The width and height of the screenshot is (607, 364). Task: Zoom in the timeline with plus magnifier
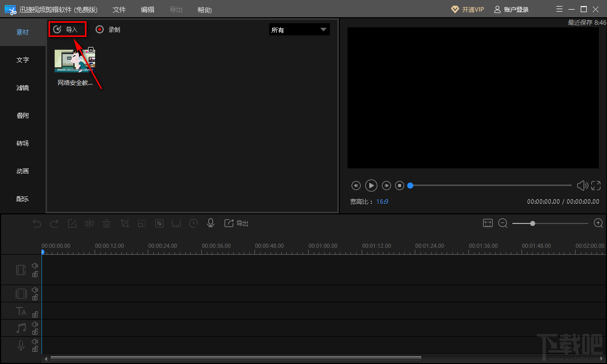pyautogui.click(x=598, y=223)
